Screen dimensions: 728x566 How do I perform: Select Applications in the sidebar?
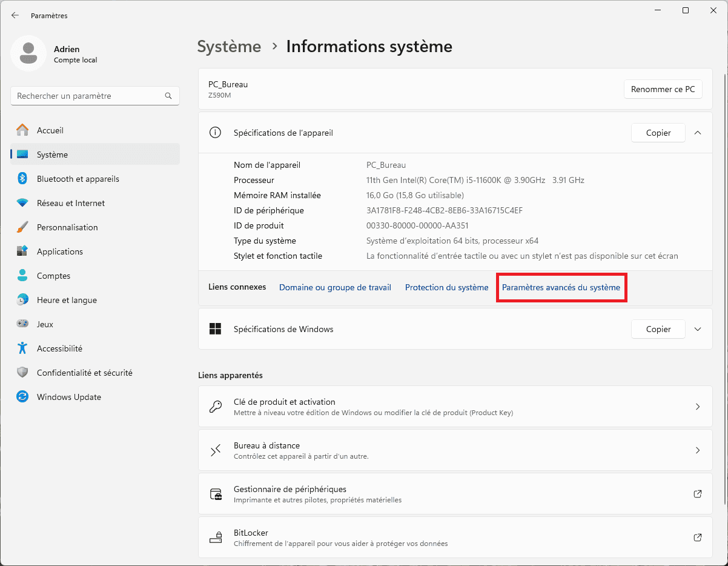coord(95,251)
